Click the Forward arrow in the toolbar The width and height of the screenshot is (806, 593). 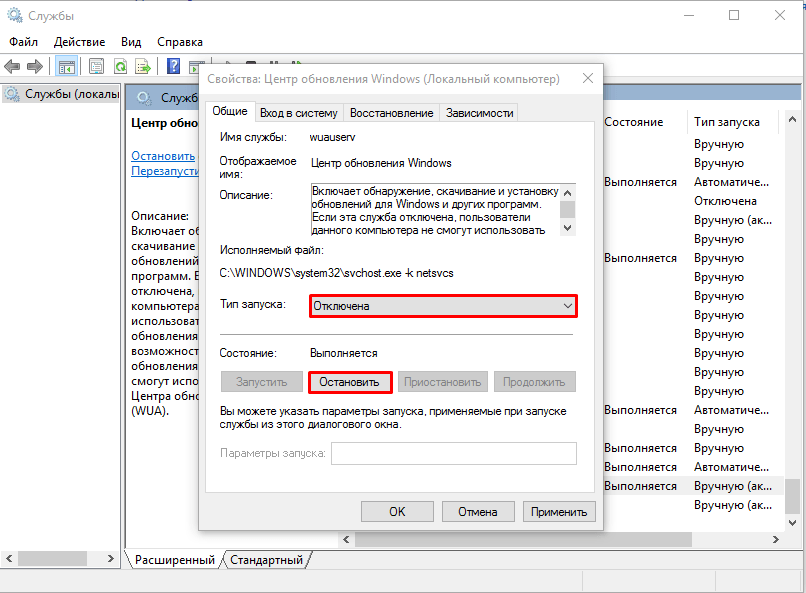tap(34, 66)
